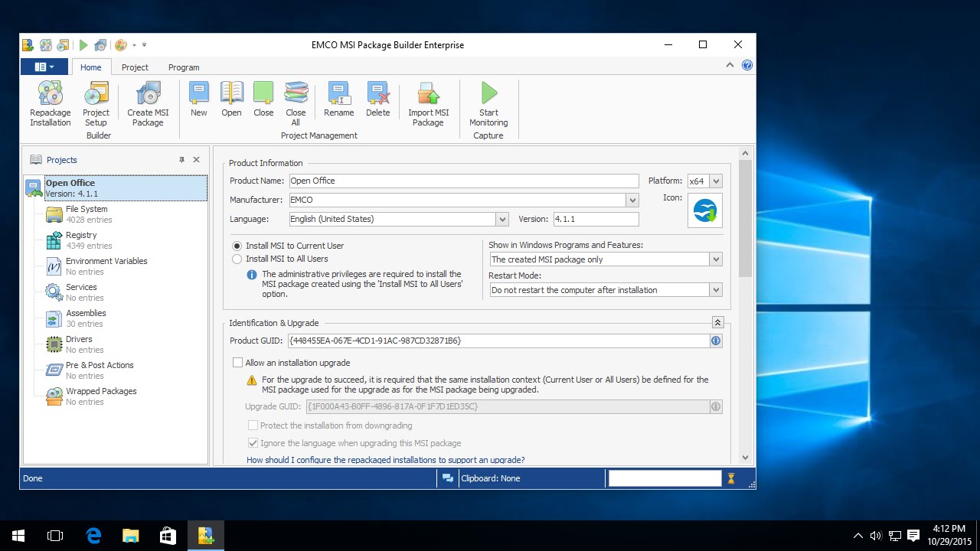Select the Open Office project node

coord(116,188)
